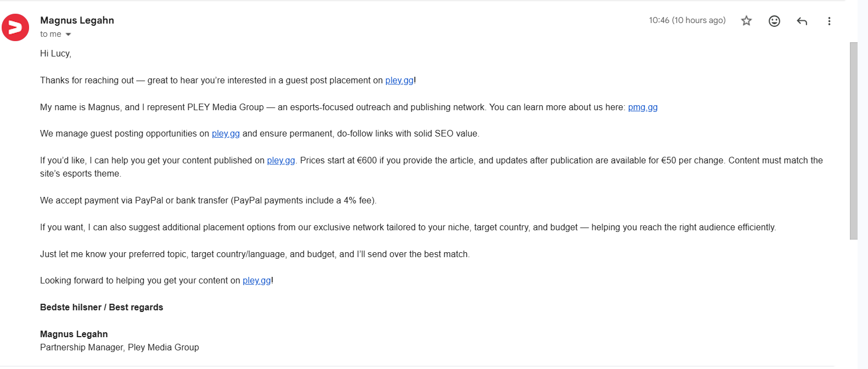Image resolution: width=868 pixels, height=369 pixels.
Task: Click the 10:46 timestamp of the message
Action: tap(687, 20)
